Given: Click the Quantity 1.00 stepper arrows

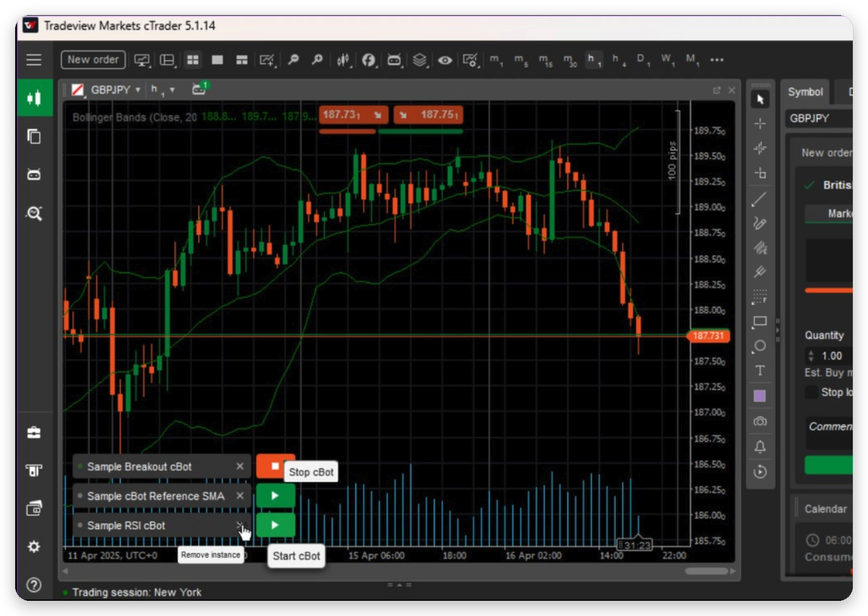Looking at the screenshot, I should coord(811,356).
